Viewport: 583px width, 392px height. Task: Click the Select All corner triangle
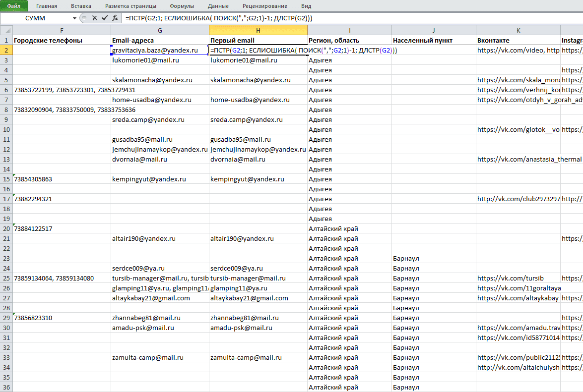6,30
